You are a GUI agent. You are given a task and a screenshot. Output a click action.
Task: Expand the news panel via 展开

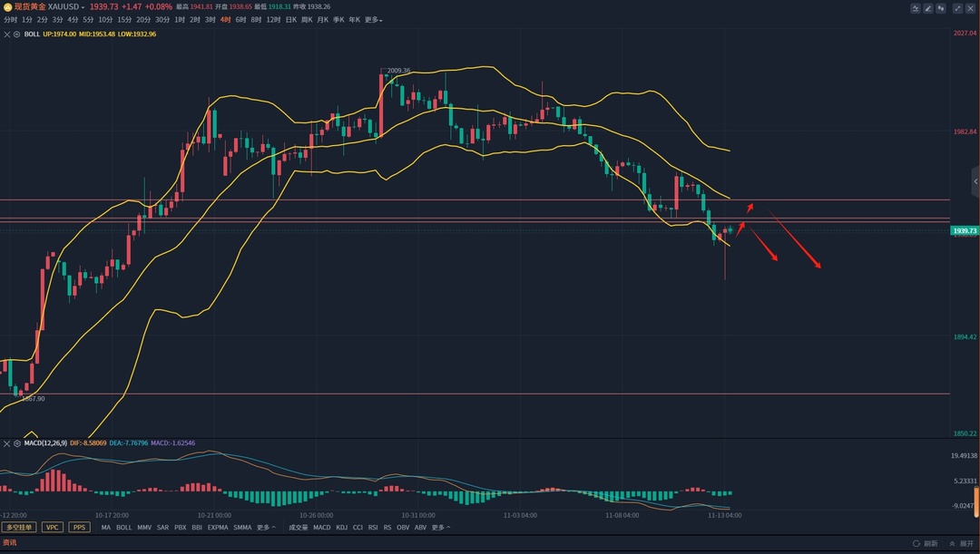pyautogui.click(x=961, y=543)
